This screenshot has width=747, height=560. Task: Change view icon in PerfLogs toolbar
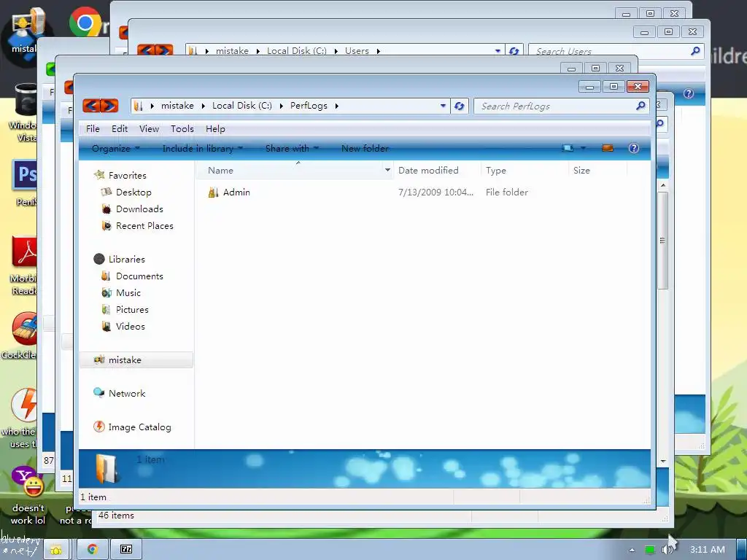coord(568,148)
